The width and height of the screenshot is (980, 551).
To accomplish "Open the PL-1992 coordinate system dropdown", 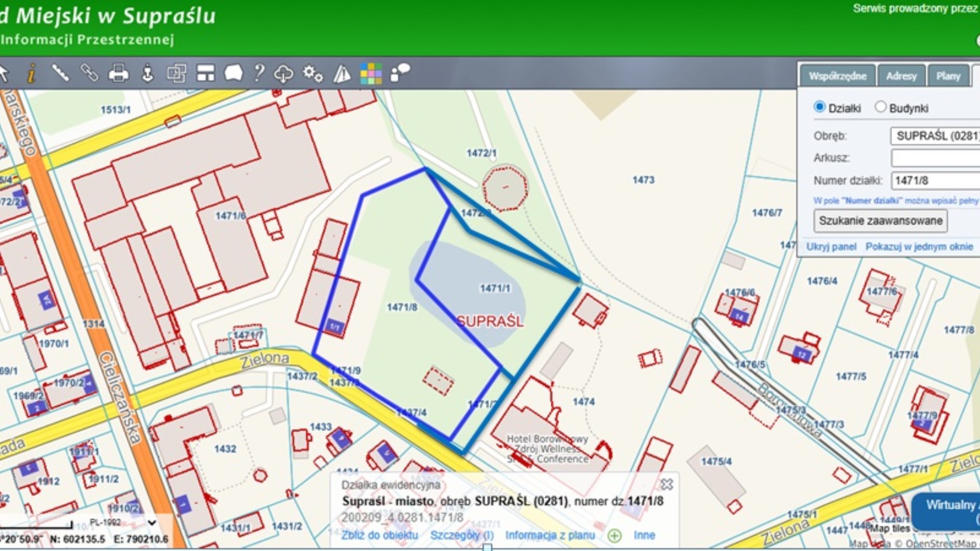I will tap(151, 522).
